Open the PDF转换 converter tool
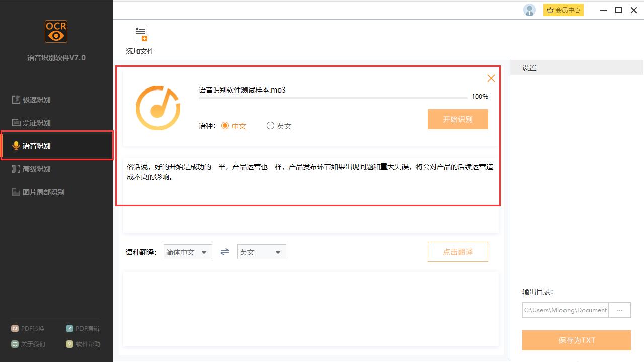This screenshot has height=362, width=644. (x=28, y=328)
